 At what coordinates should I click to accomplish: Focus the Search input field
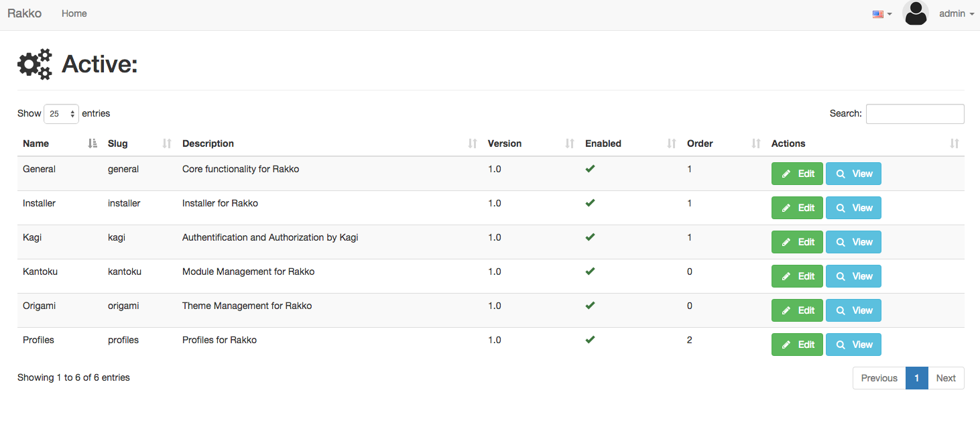915,114
